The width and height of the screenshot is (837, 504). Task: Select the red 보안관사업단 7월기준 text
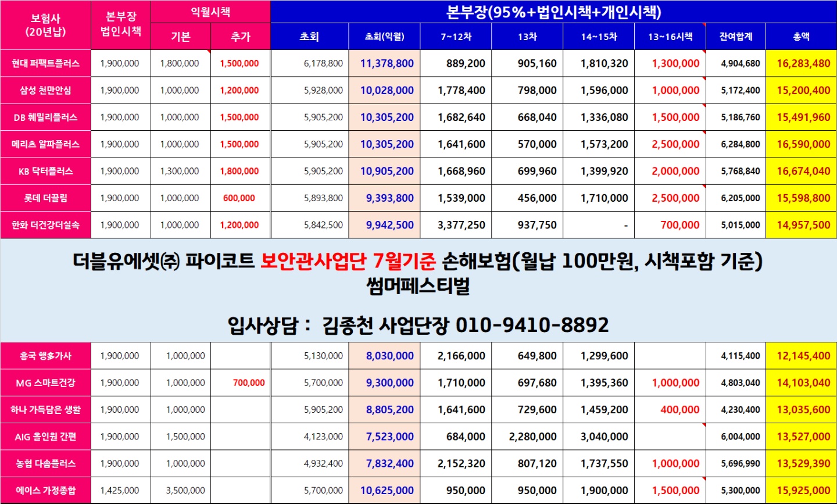click(348, 261)
